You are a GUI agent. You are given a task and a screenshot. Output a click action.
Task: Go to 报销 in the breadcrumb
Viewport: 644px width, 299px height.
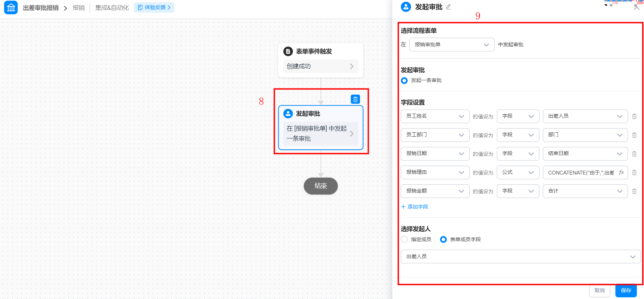pos(79,7)
